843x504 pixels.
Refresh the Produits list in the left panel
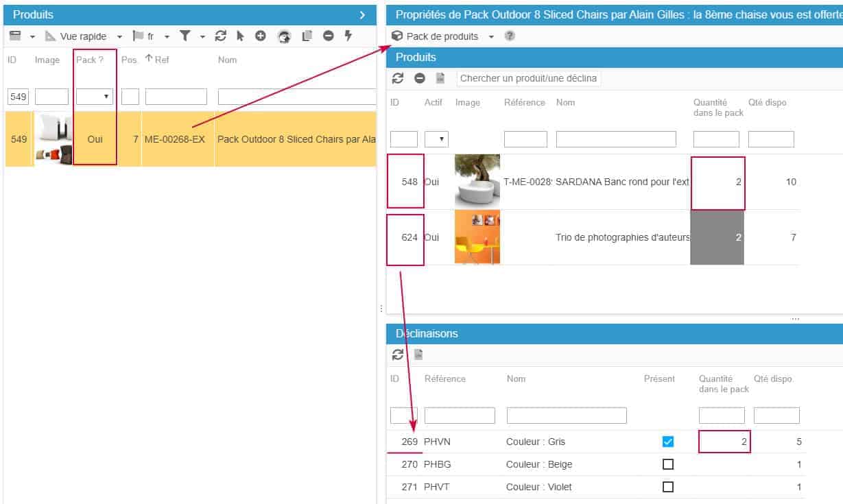220,36
